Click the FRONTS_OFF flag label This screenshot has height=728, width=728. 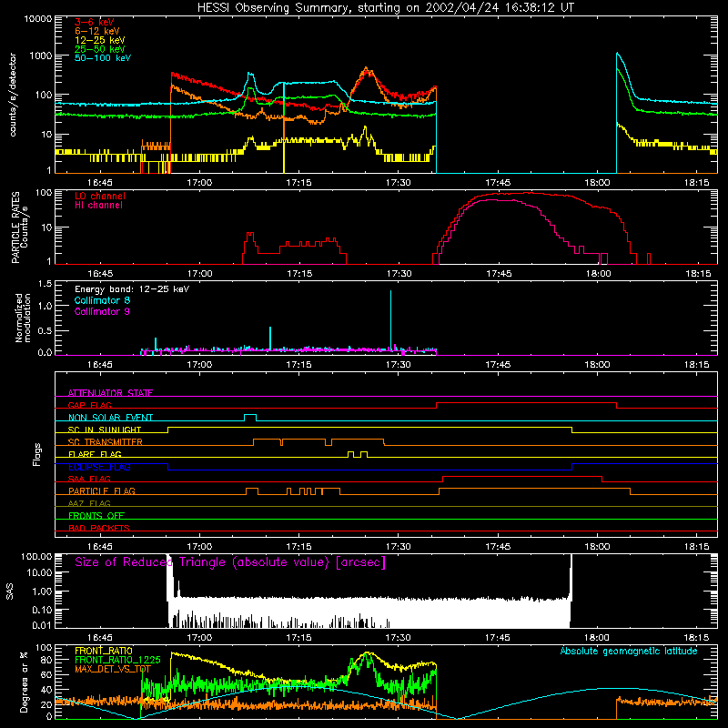(x=96, y=515)
